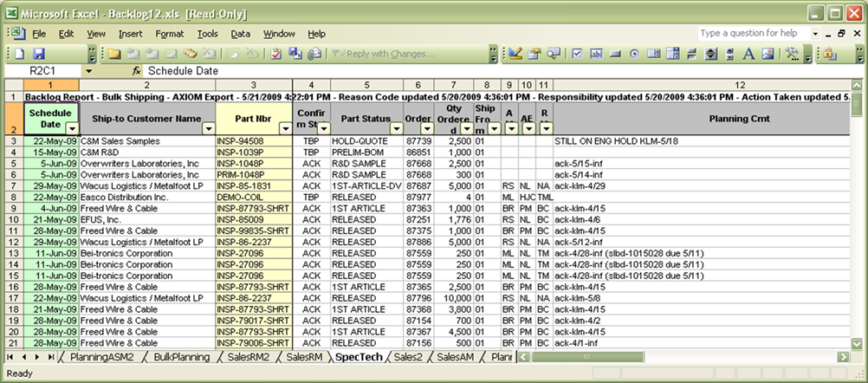
Task: Open the File menu
Action: coord(39,34)
